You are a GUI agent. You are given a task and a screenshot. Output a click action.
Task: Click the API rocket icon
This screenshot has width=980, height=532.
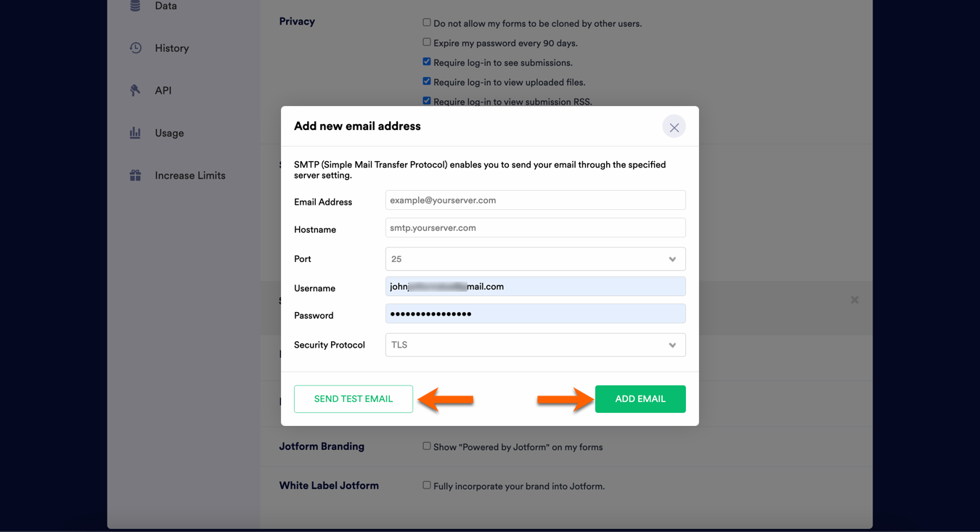point(135,90)
